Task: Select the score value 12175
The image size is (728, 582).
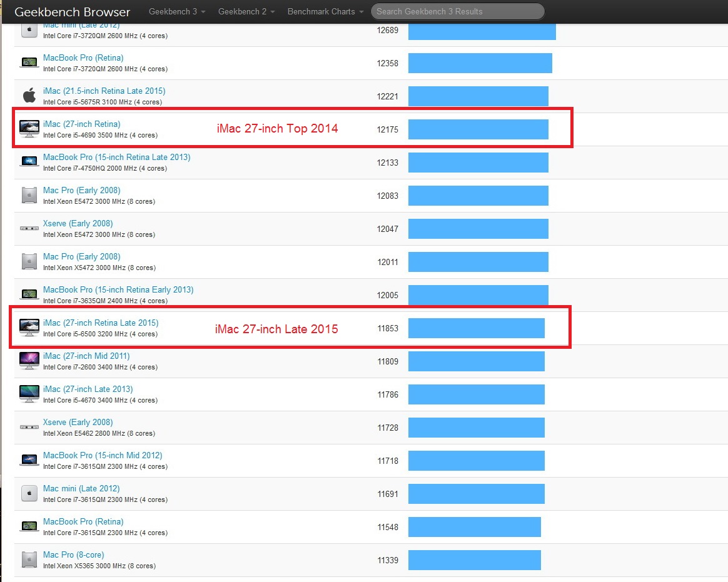Action: (387, 129)
